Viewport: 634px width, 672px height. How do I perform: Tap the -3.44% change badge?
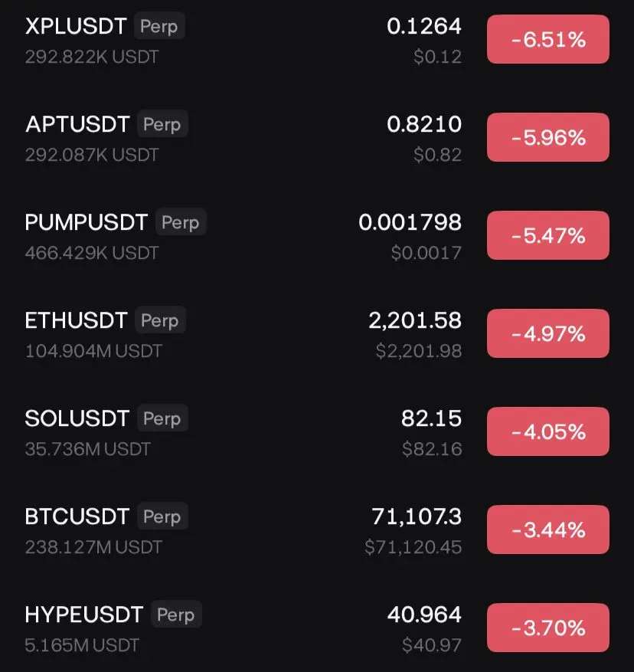point(547,530)
